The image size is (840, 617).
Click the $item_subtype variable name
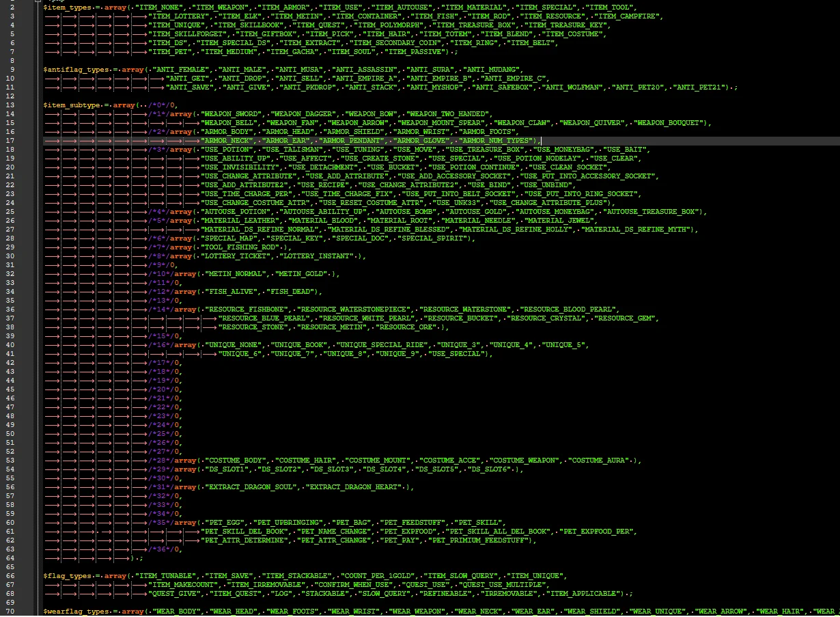click(72, 105)
